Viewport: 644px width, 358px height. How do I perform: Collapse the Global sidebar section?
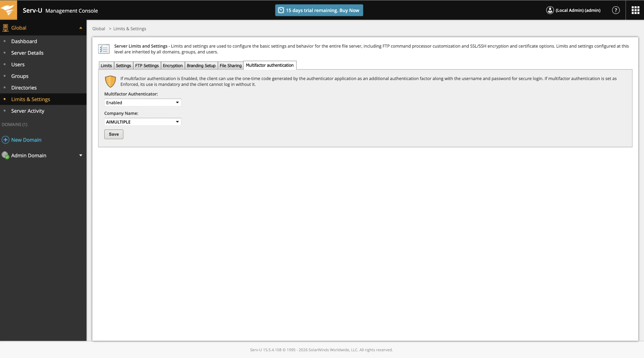click(80, 28)
